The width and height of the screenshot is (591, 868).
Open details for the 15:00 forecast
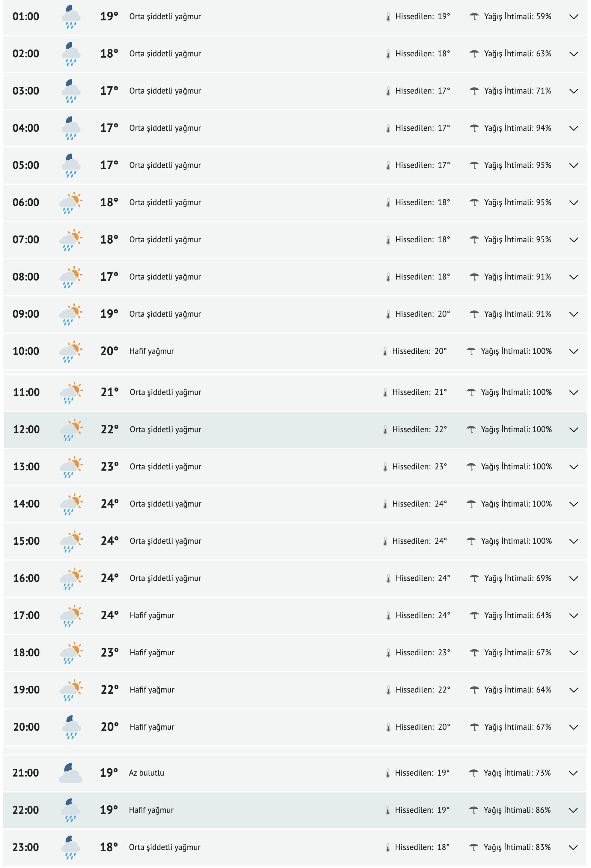pyautogui.click(x=573, y=542)
